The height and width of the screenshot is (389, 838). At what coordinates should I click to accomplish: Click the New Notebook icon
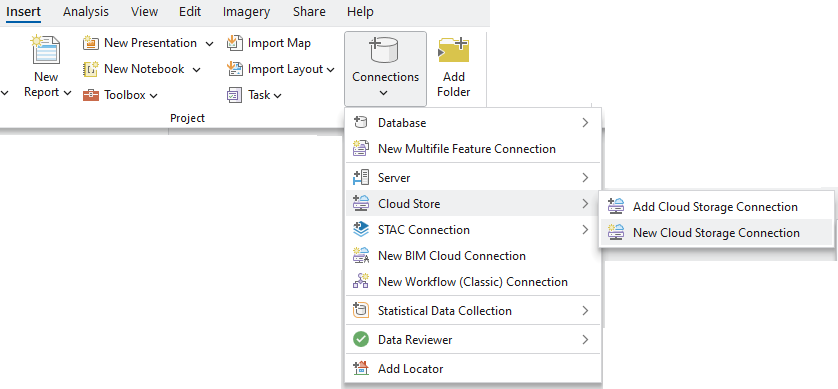pos(91,69)
